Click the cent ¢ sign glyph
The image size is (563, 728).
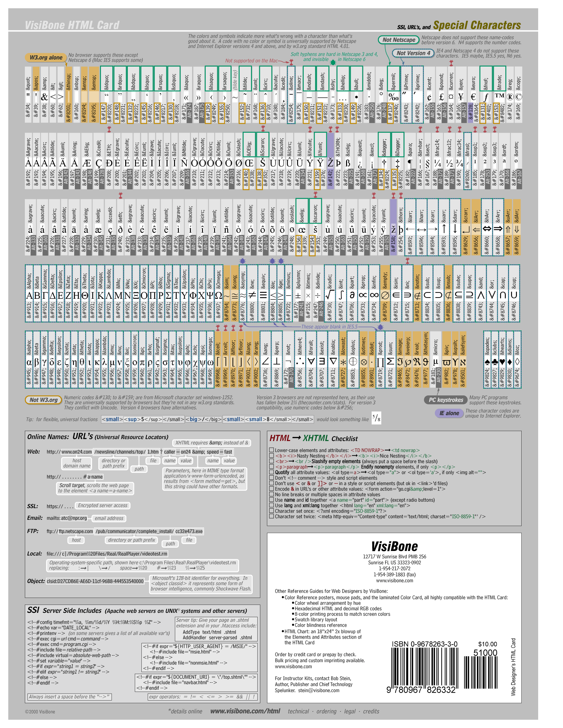tap(429, 97)
